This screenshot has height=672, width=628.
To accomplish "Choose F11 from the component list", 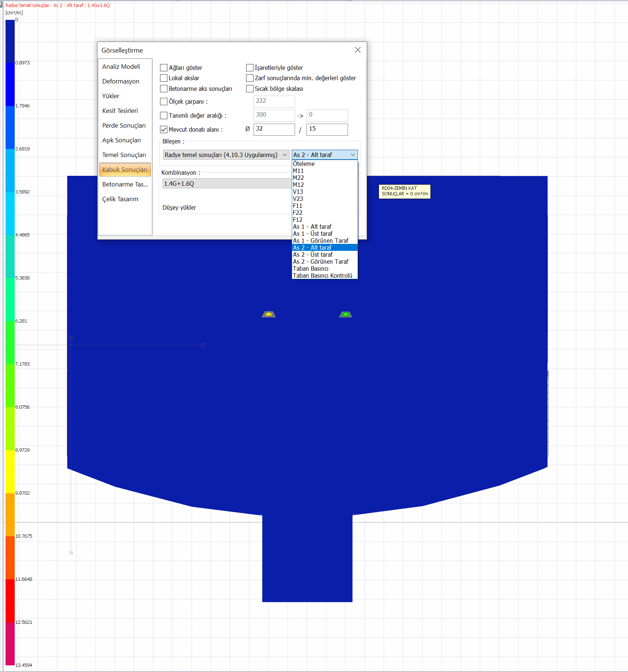I will 324,206.
